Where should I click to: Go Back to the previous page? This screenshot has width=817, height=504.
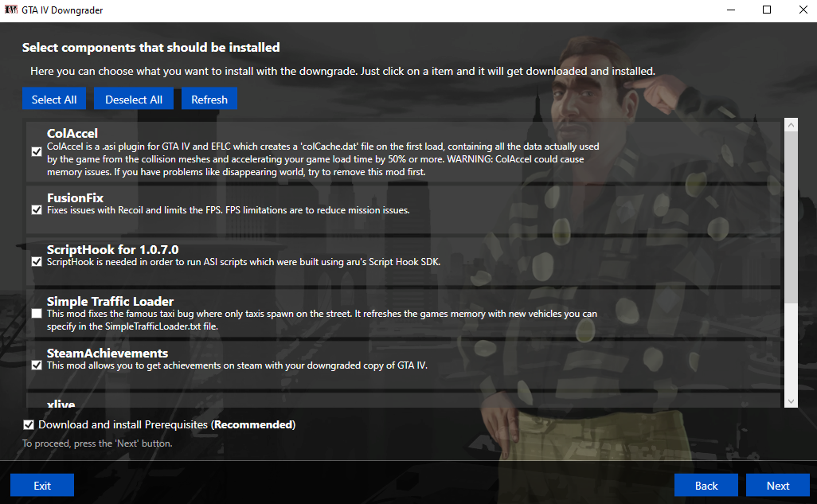[x=706, y=485]
